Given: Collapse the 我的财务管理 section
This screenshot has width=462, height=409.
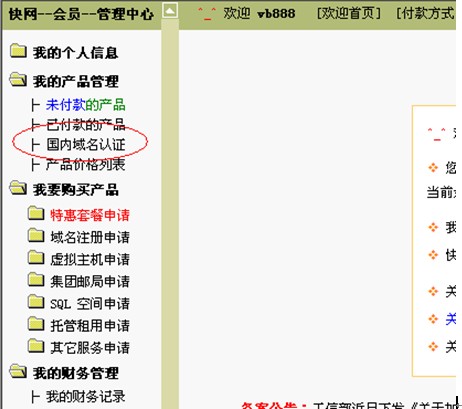Looking at the screenshot, I should point(75,373).
